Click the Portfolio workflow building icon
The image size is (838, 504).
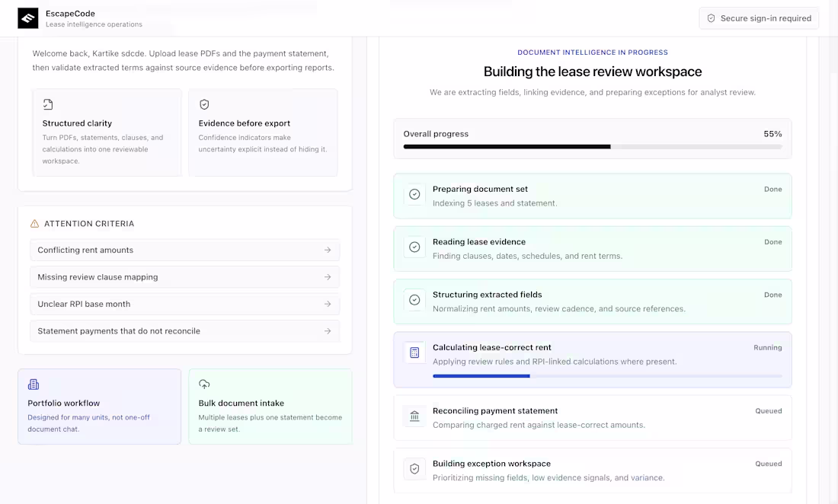tap(33, 384)
